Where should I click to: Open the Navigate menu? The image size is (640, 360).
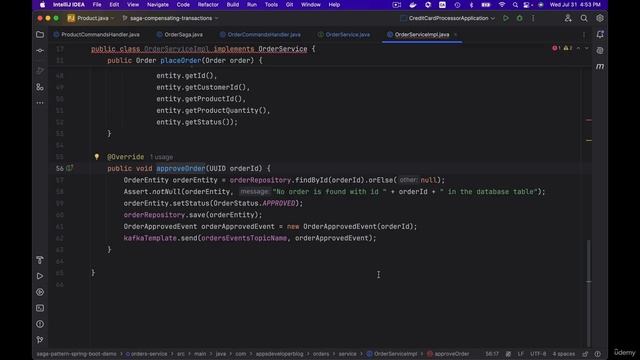pyautogui.click(x=158, y=5)
